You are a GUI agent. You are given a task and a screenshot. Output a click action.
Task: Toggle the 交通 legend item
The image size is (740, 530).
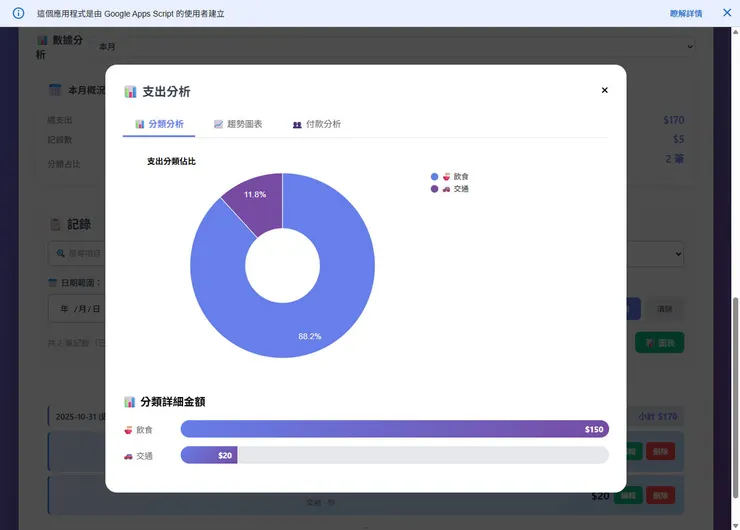449,189
